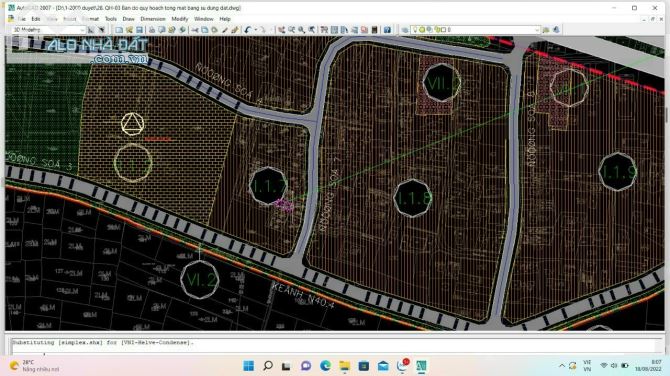Select the VI.2 zone label
The height and width of the screenshot is (376, 670).
pyautogui.click(x=200, y=279)
